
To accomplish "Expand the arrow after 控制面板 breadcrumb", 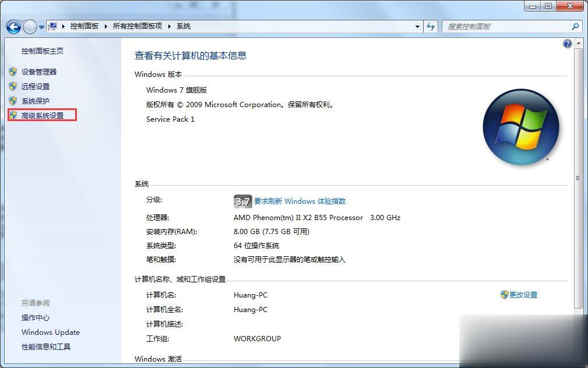I will [105, 26].
